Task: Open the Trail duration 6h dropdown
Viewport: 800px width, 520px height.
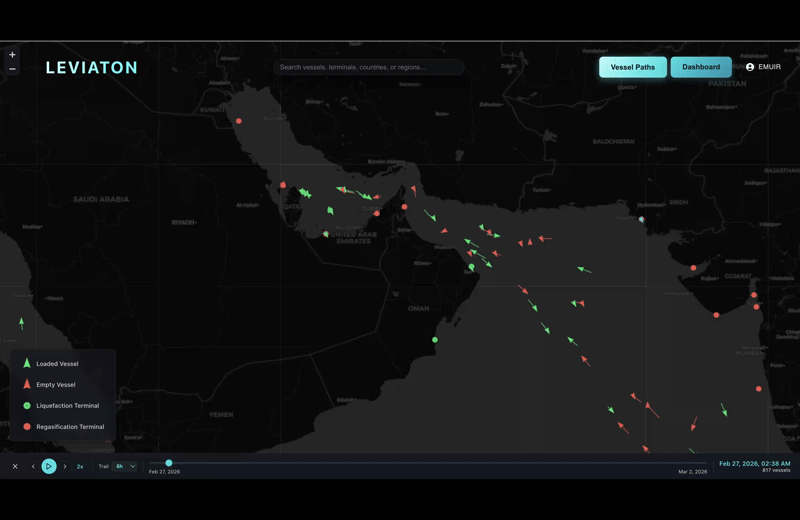Action: click(x=125, y=466)
